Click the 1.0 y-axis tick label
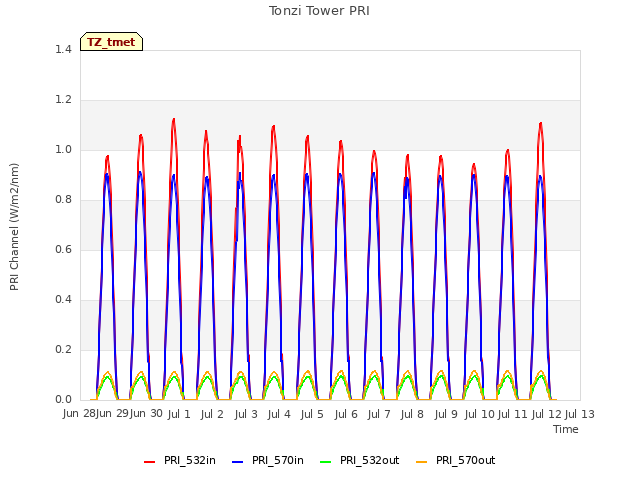 (x=63, y=149)
